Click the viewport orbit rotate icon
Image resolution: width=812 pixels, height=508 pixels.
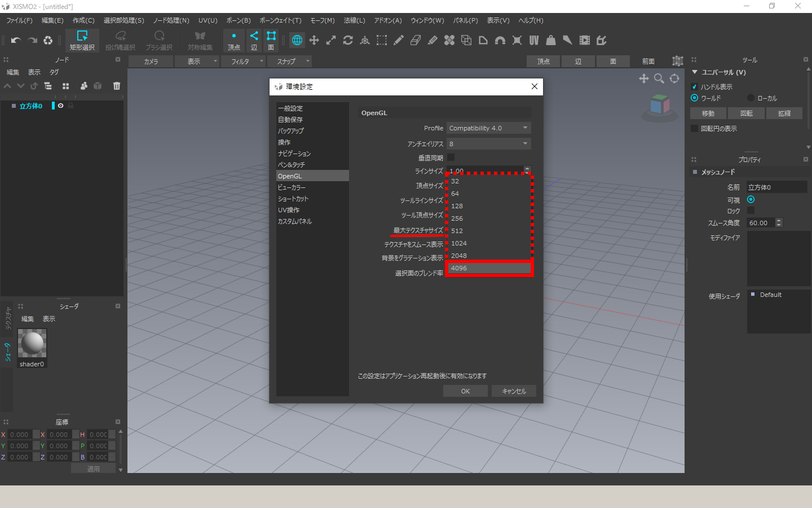pyautogui.click(x=674, y=78)
